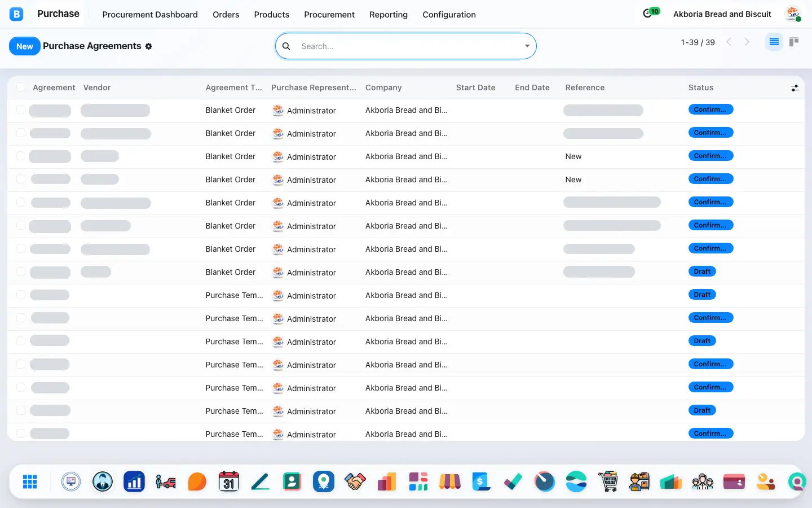Expand the search options dropdown arrow
This screenshot has width=812, height=508.
527,46
